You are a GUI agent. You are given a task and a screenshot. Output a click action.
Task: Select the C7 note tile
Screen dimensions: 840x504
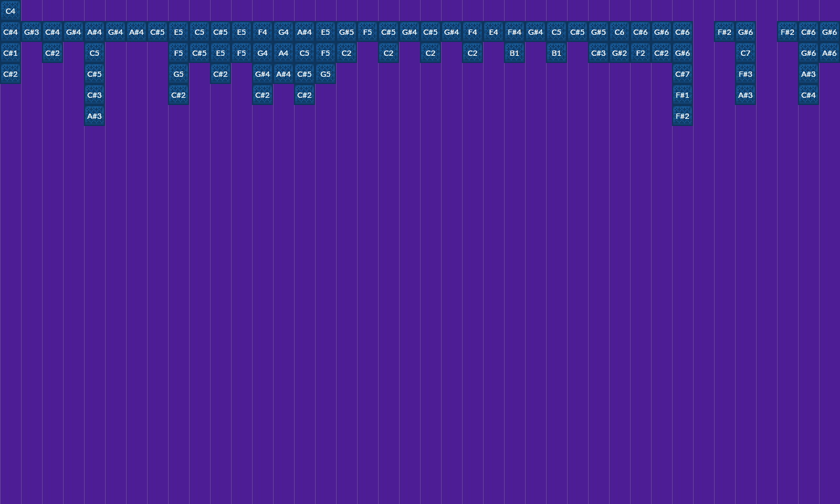point(745,52)
